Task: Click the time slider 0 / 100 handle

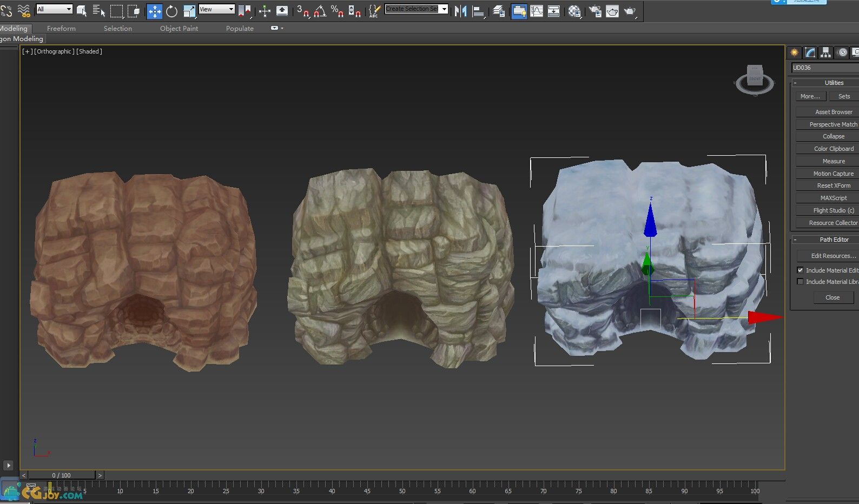Action: click(x=62, y=475)
